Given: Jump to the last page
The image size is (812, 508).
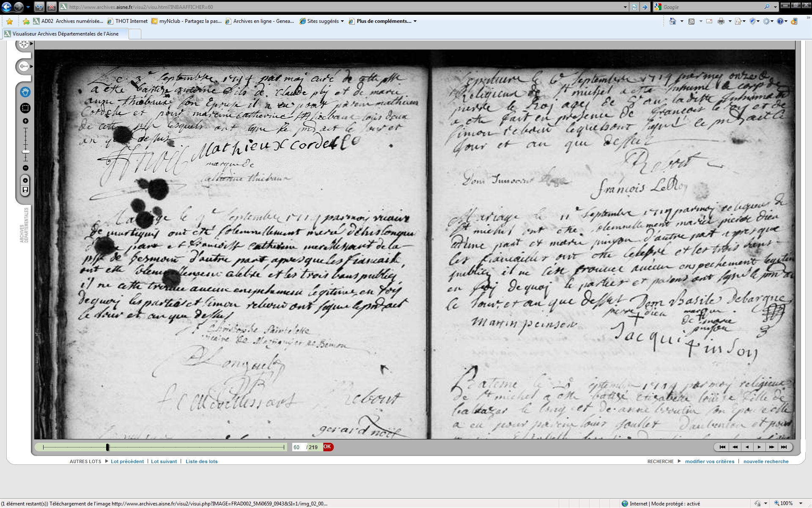Looking at the screenshot, I should point(784,447).
